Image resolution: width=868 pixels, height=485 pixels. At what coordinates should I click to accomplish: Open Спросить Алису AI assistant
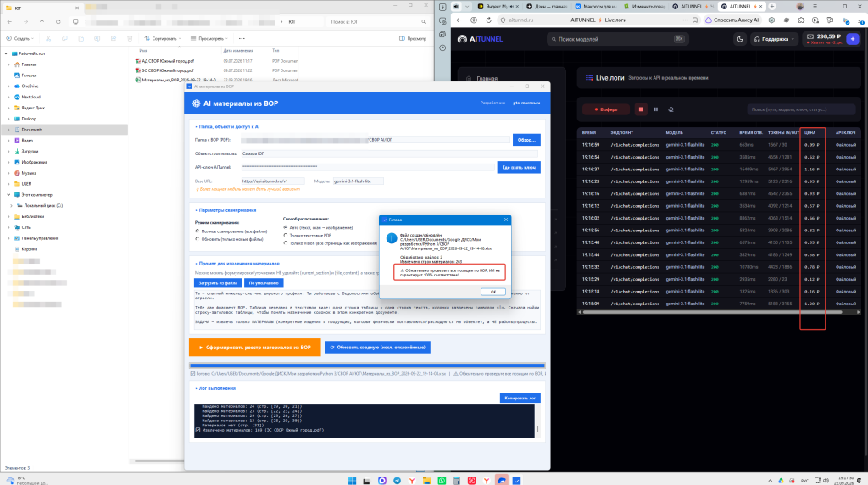pyautogui.click(x=732, y=20)
